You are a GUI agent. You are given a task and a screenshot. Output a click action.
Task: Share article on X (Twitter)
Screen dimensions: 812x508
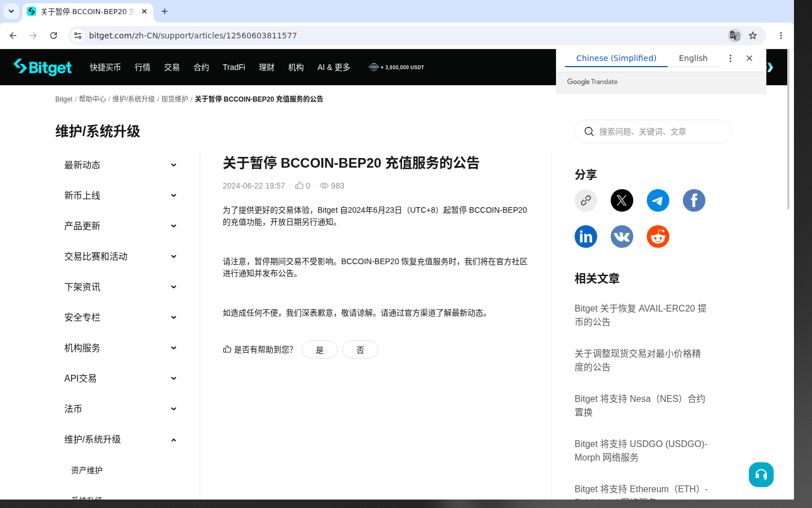tap(622, 200)
